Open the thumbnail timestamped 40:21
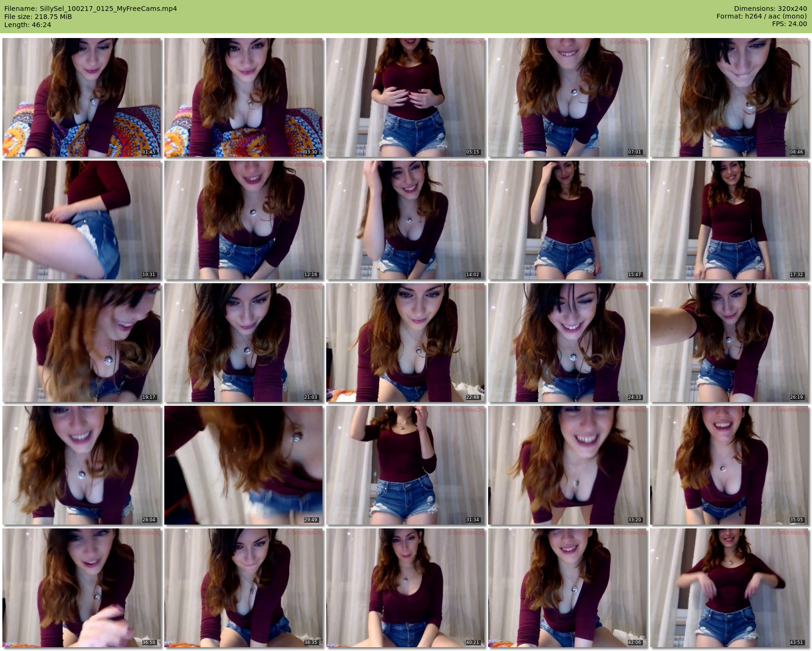 click(406, 588)
